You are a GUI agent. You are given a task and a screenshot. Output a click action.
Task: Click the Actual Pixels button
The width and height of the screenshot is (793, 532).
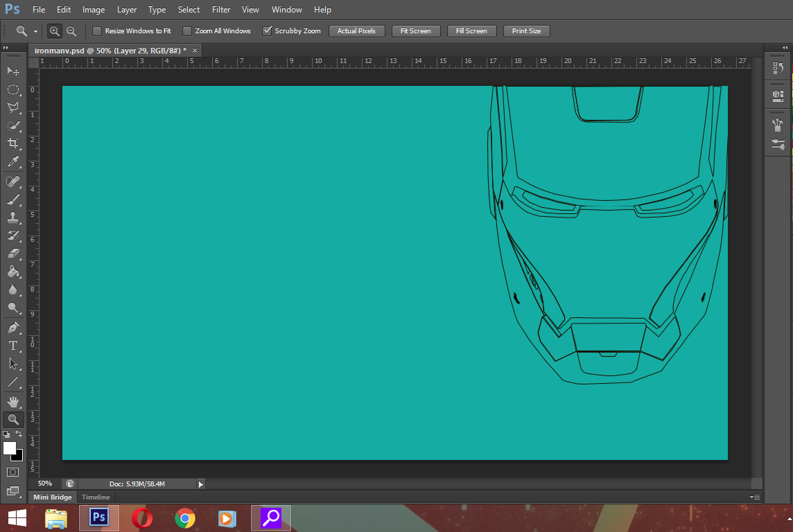click(356, 30)
